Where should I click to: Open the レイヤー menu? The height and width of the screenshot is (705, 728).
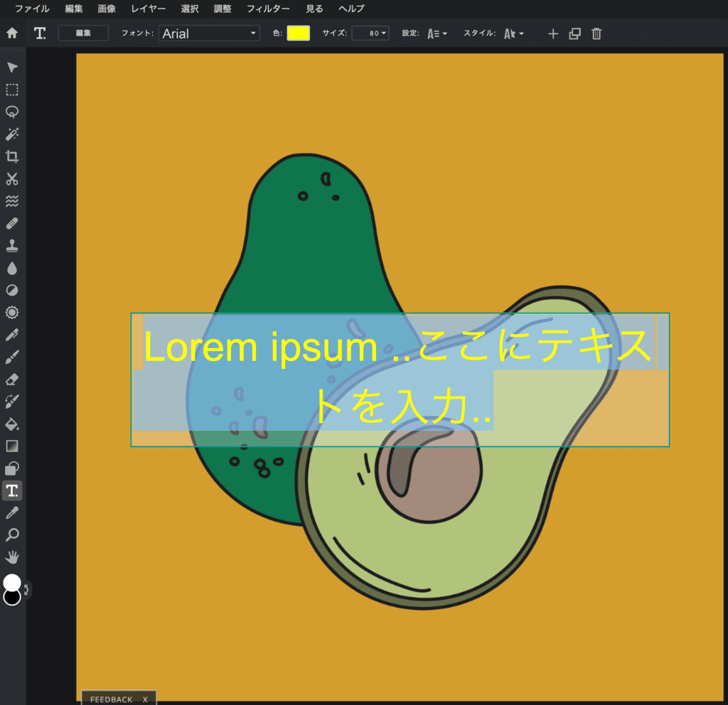[148, 9]
